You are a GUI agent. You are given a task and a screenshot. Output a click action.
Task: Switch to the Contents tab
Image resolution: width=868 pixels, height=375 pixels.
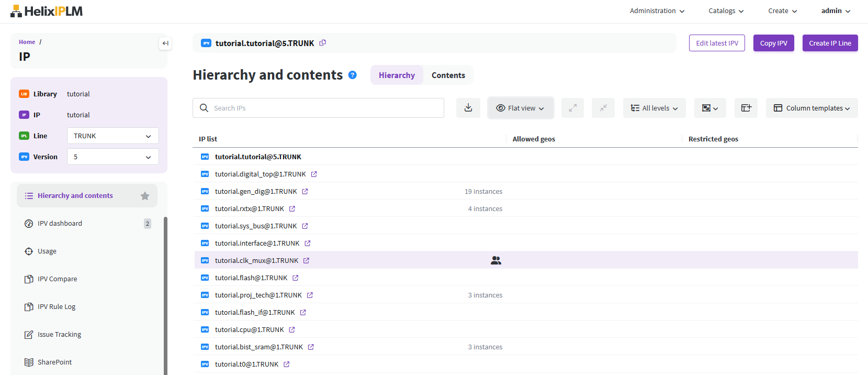pyautogui.click(x=448, y=75)
